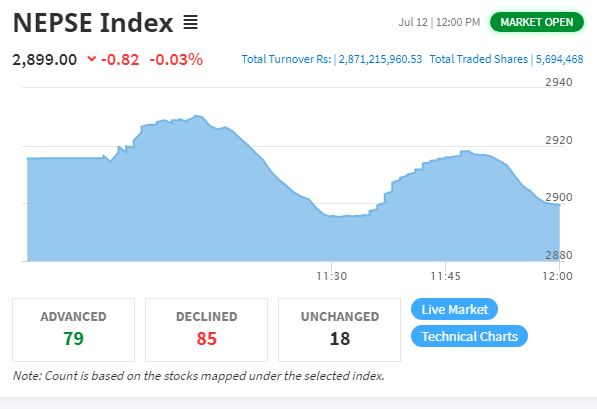Select the DECLINED 85 stocks card
The image size is (597, 409).
206,330
